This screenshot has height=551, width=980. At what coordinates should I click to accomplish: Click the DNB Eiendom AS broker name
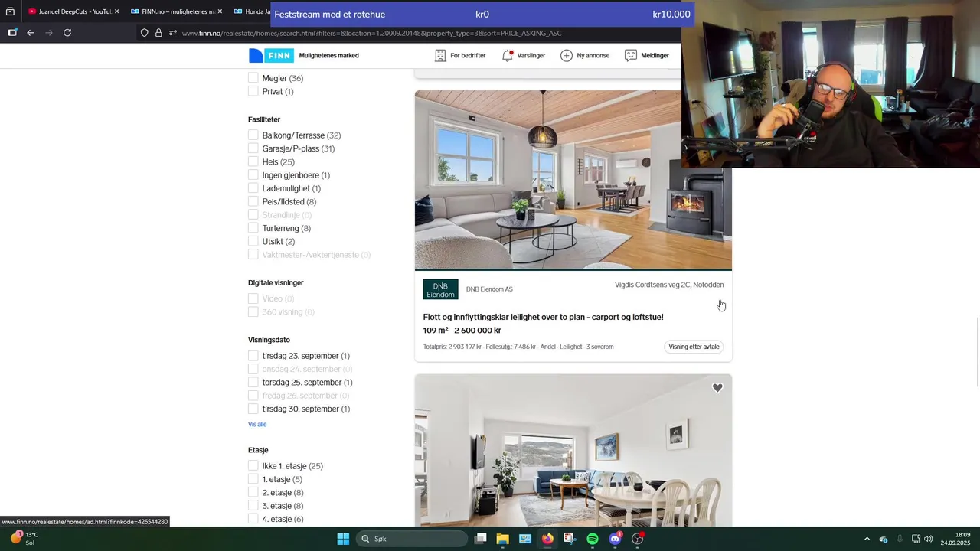489,289
